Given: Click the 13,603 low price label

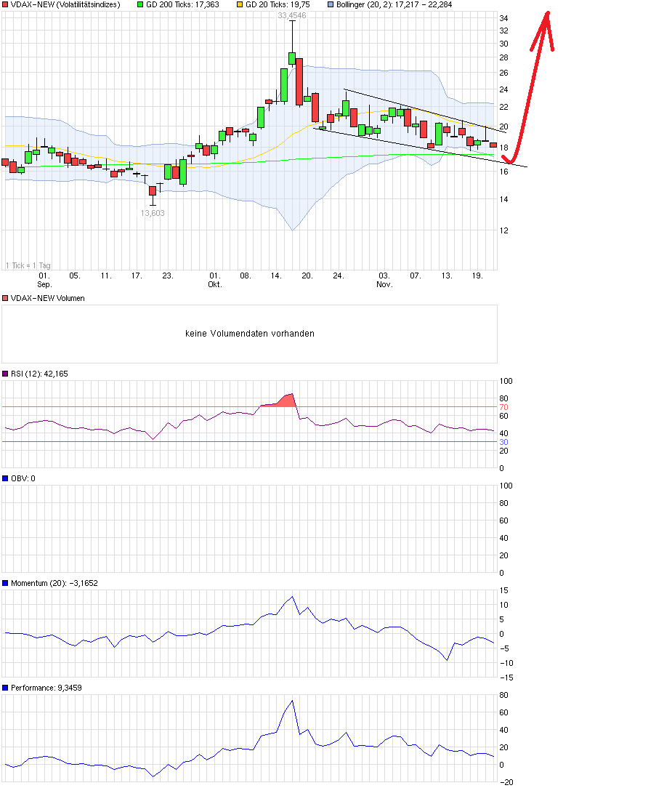Looking at the screenshot, I should (x=153, y=213).
